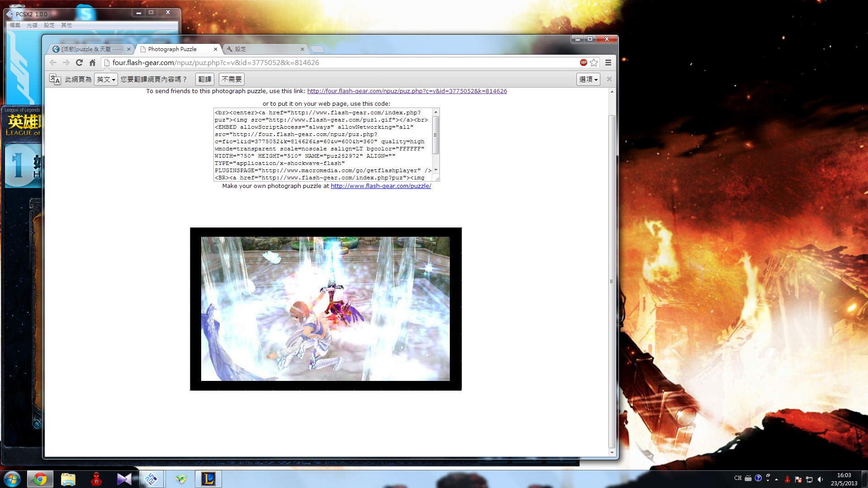Expand the 英文 language dropdown

coord(106,80)
